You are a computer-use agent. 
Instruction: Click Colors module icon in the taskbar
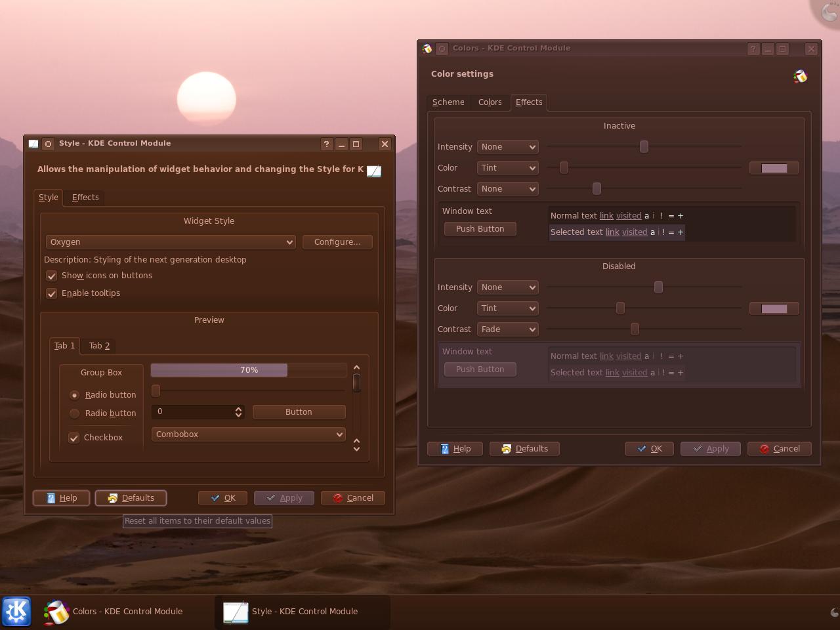[x=56, y=612]
